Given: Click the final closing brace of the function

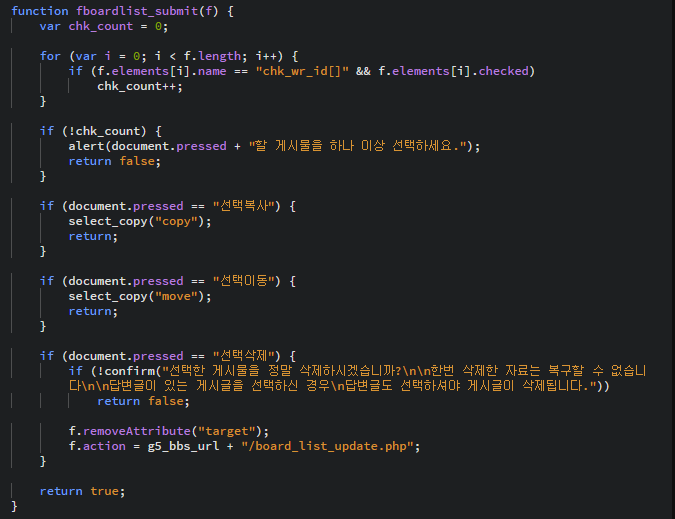Looking at the screenshot, I should pyautogui.click(x=14, y=506).
